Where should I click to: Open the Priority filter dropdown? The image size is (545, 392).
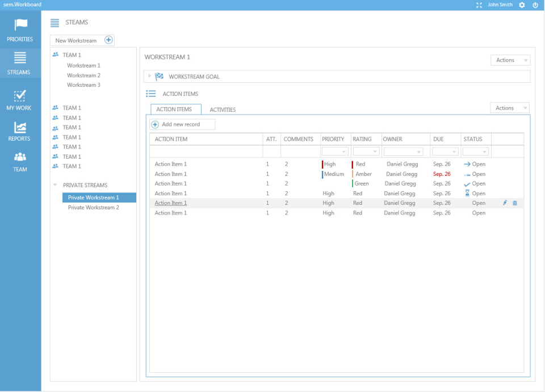[335, 151]
